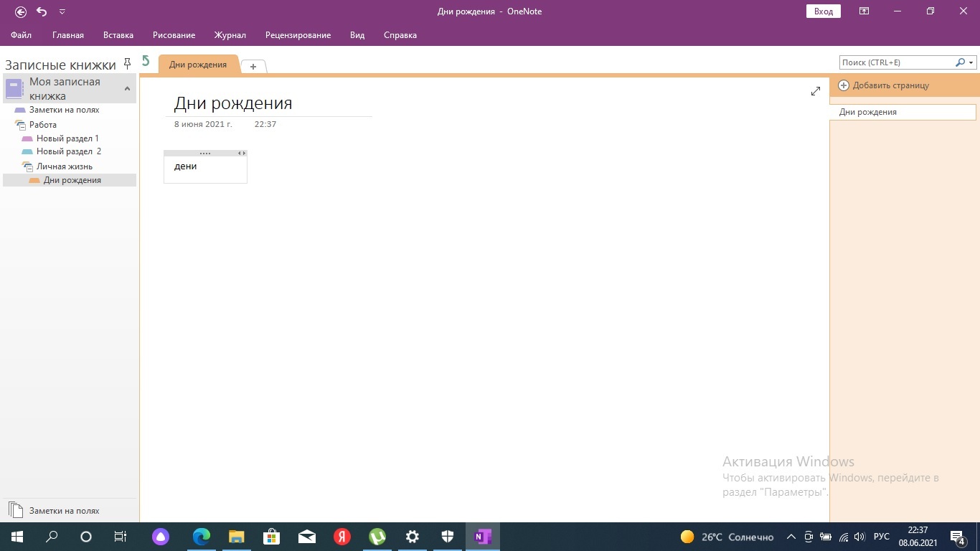Image resolution: width=980 pixels, height=551 pixels.
Task: Open the Quick Access Toolbar customize dropdown
Action: [x=62, y=12]
